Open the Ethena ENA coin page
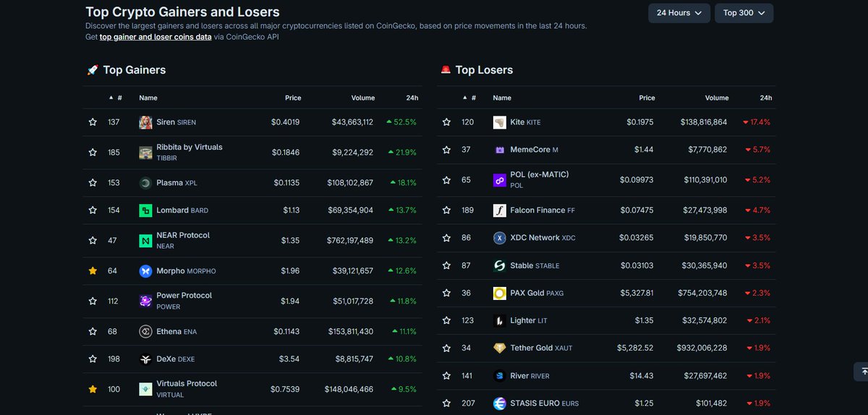 (x=176, y=331)
